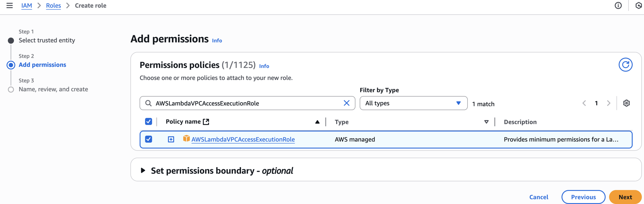Click the hexagon icon in top right corner
644x204 pixels.
pyautogui.click(x=639, y=5)
